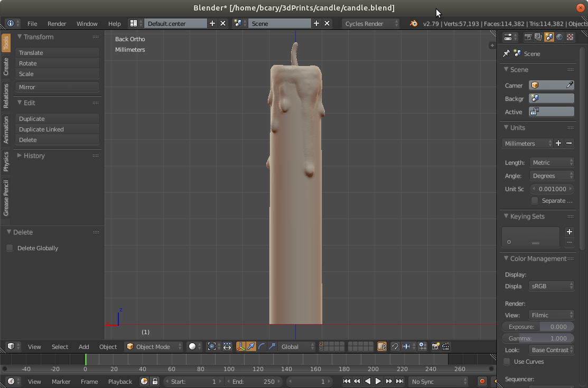Image resolution: width=588 pixels, height=388 pixels.
Task: Toggle auto keying record button
Action: [x=482, y=381]
